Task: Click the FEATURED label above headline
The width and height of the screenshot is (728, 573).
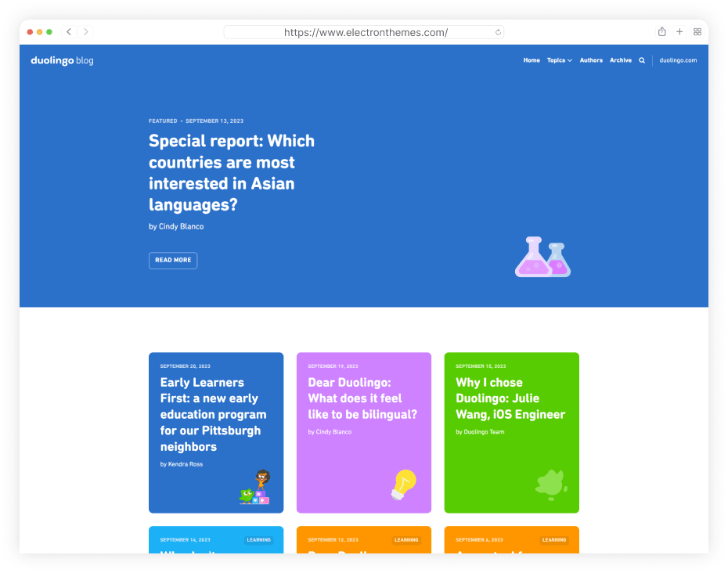Action: click(163, 121)
